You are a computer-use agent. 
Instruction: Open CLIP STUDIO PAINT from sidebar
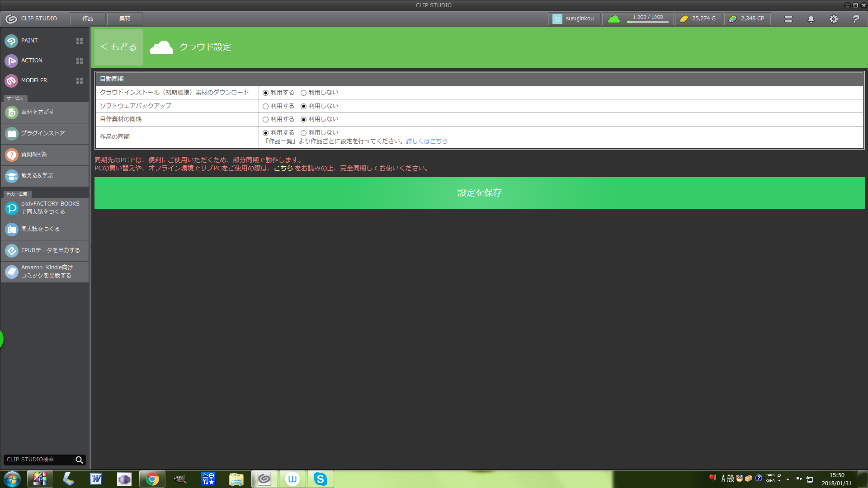[29, 41]
